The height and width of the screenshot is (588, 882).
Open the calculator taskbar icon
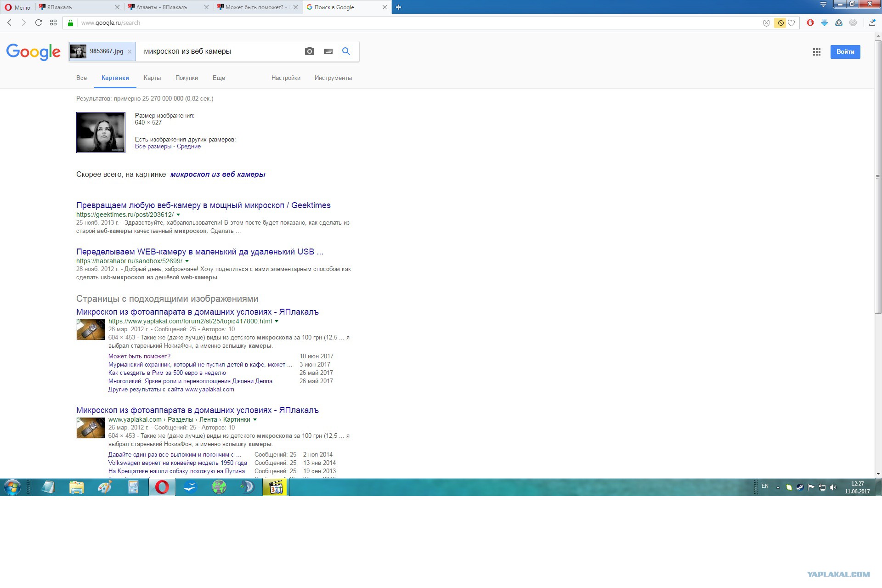click(133, 487)
